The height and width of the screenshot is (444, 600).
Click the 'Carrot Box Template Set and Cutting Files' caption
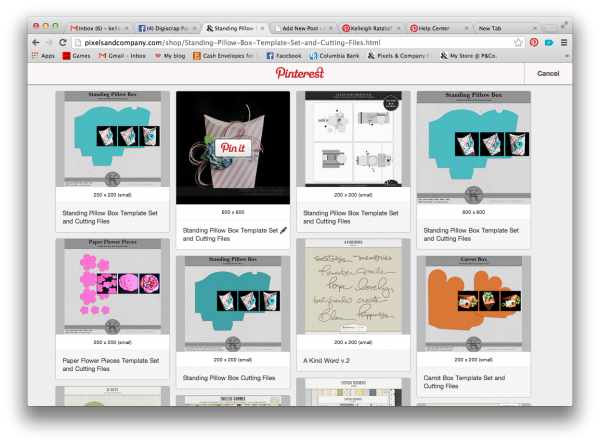point(464,382)
